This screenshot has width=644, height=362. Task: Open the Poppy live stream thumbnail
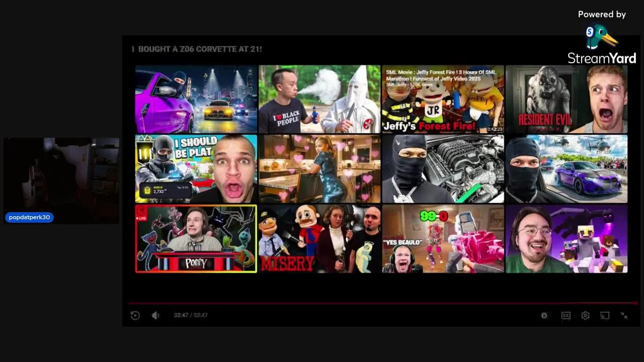click(196, 238)
